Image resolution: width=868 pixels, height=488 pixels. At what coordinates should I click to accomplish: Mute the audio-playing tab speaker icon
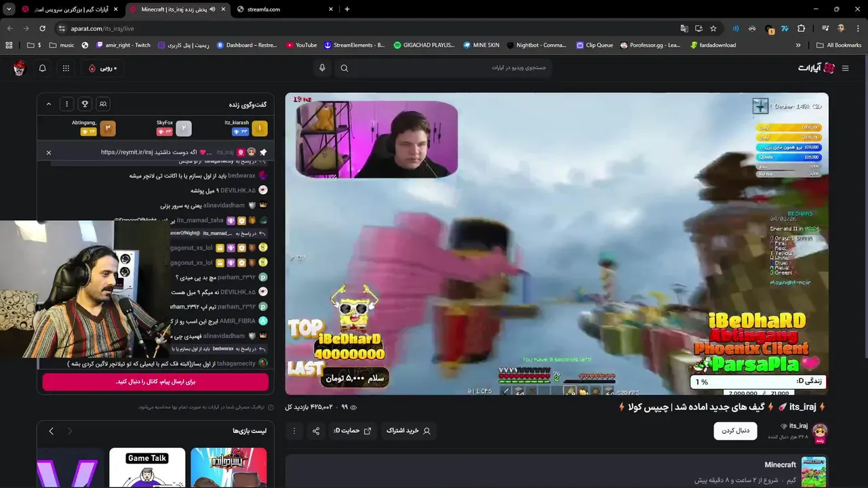(212, 9)
